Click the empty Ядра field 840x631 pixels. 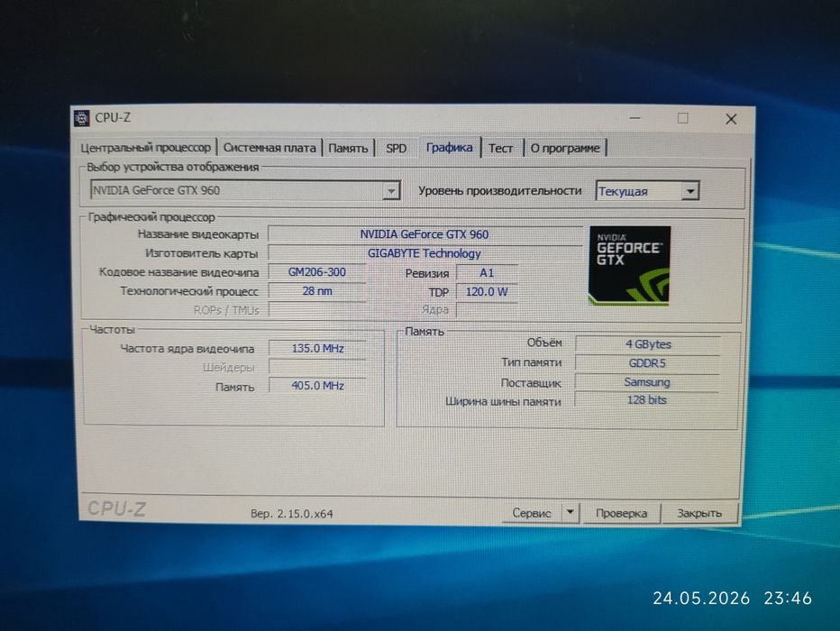tap(487, 311)
